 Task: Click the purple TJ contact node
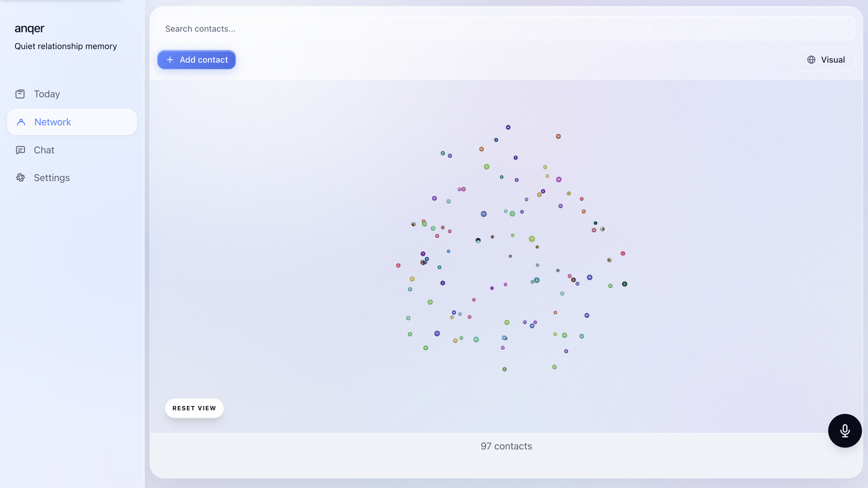[437, 333]
